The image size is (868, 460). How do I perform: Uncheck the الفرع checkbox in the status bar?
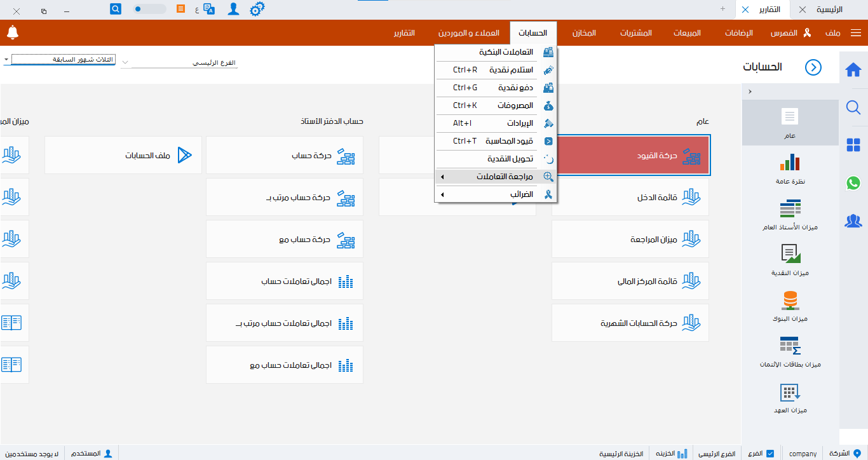[771, 453]
